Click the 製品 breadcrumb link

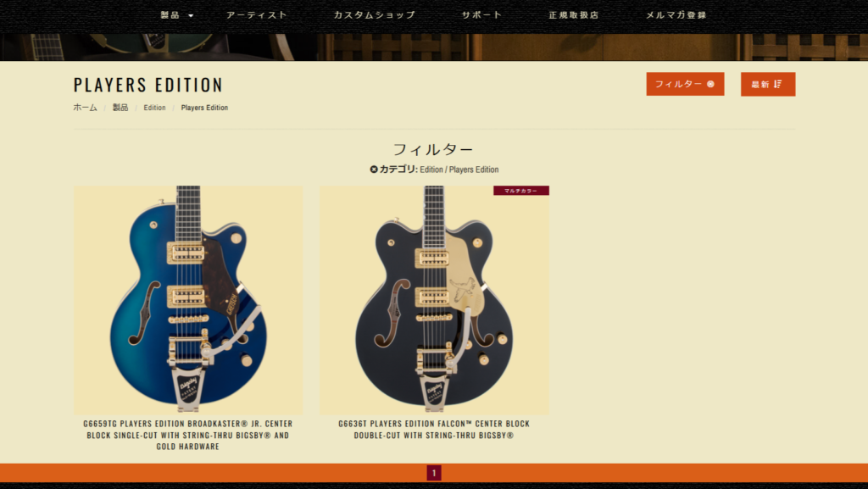tap(120, 108)
